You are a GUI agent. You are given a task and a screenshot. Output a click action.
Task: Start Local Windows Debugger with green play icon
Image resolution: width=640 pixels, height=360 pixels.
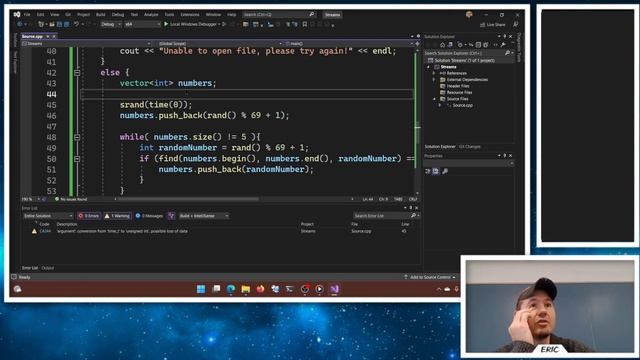tap(193, 24)
